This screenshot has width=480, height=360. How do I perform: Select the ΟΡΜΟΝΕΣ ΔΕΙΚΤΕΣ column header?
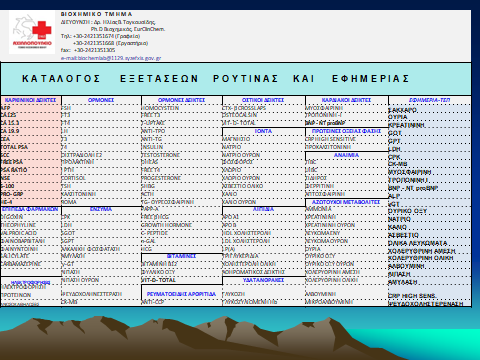click(181, 100)
